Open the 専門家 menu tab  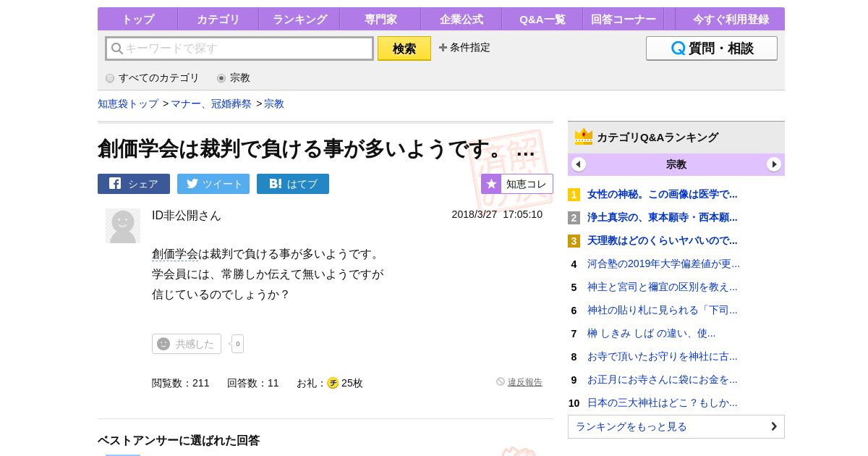click(x=380, y=19)
